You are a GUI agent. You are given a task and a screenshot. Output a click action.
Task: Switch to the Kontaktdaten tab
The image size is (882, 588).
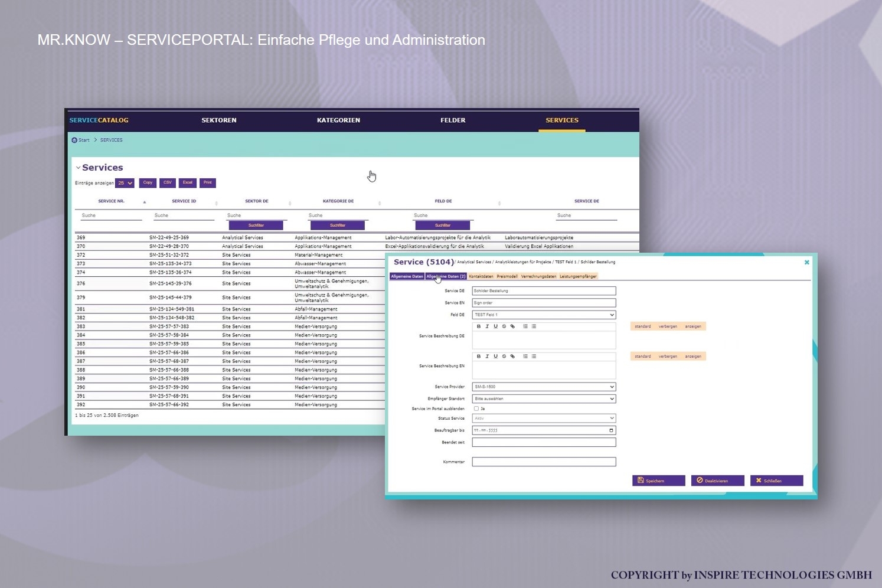tap(481, 276)
